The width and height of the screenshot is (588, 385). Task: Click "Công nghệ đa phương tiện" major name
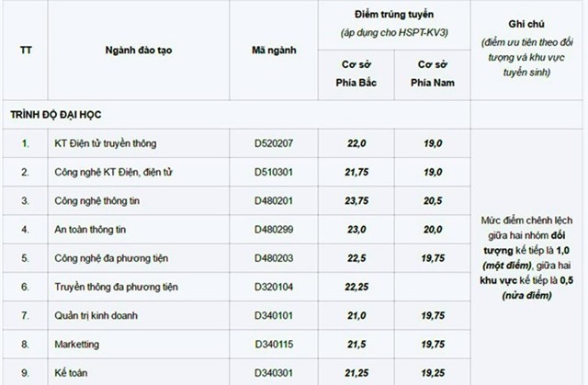(112, 258)
